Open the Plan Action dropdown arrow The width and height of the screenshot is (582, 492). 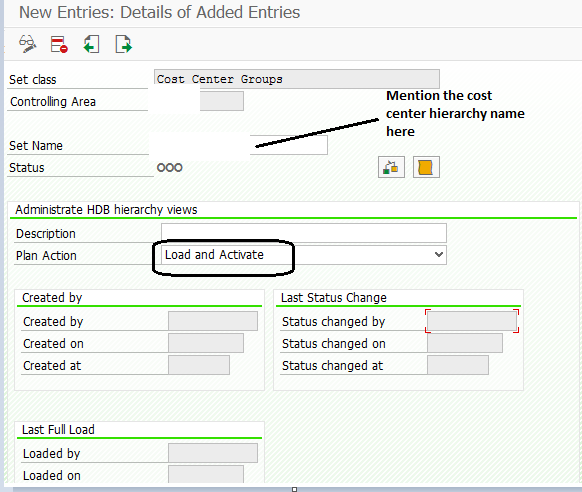click(439, 255)
